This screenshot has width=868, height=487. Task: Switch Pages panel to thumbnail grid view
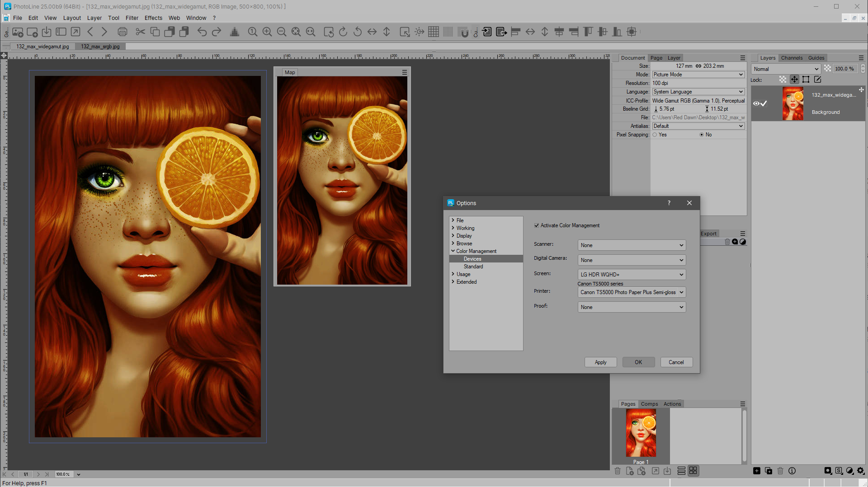click(693, 471)
